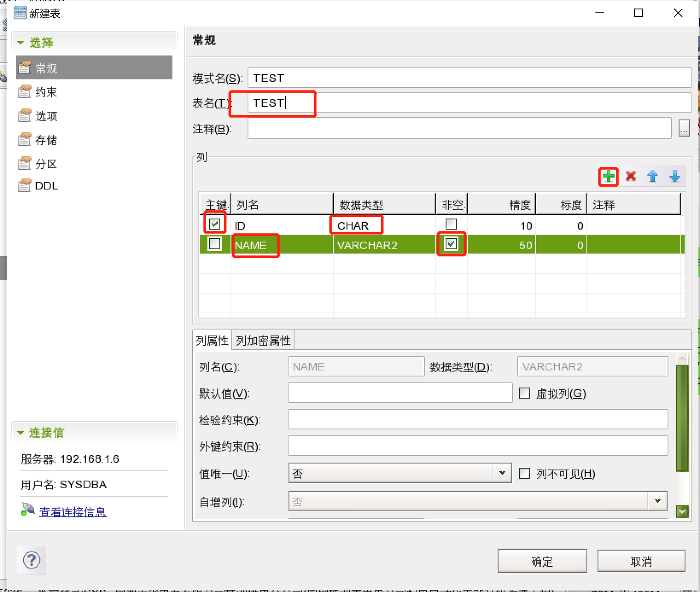Collapse the 连接信 section
The image size is (700, 592).
20,433
